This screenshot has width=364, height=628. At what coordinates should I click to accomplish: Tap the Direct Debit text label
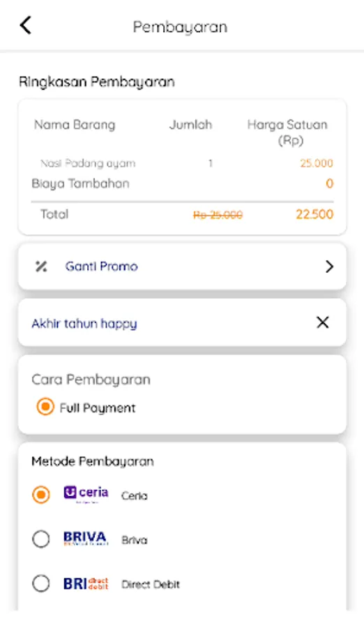pos(151,584)
